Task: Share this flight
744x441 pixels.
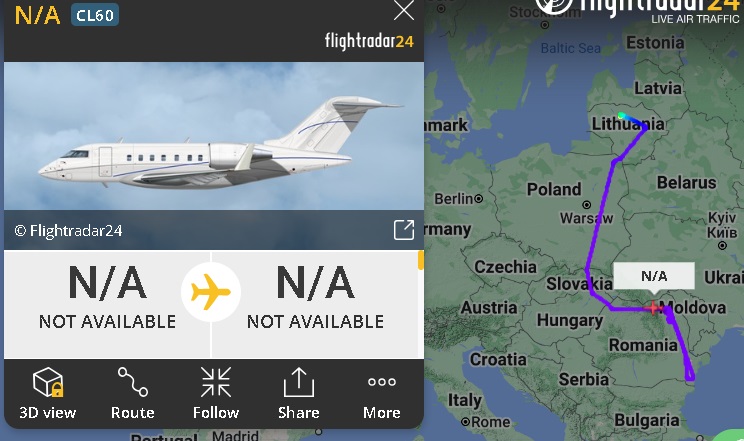Action: (x=298, y=393)
